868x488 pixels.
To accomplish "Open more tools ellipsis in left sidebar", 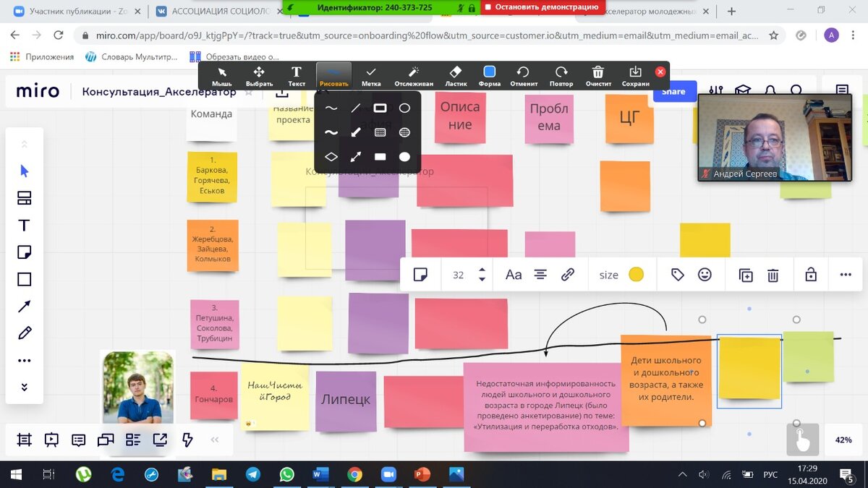I will [x=25, y=361].
